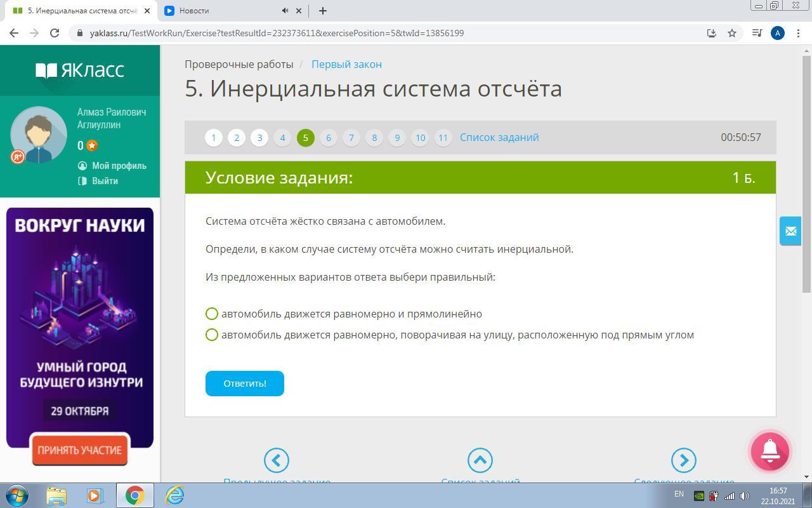Select answer: turning onto perpendicular street
This screenshot has width=812, height=508.
[212, 335]
